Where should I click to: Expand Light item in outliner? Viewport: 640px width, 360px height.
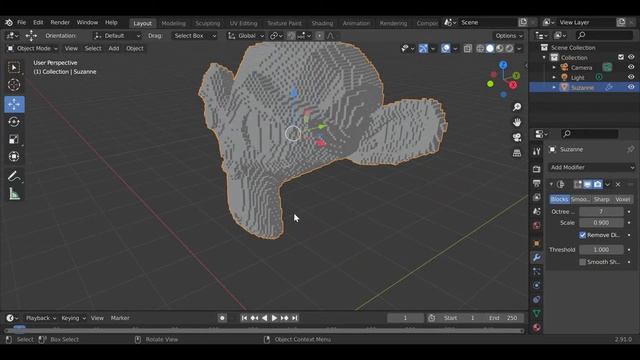coord(554,77)
